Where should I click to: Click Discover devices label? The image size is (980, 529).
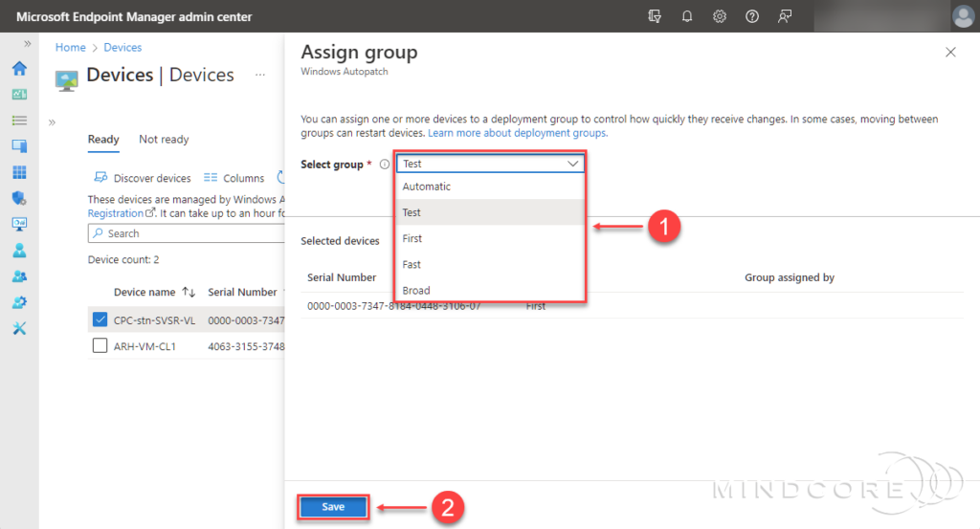(x=152, y=178)
